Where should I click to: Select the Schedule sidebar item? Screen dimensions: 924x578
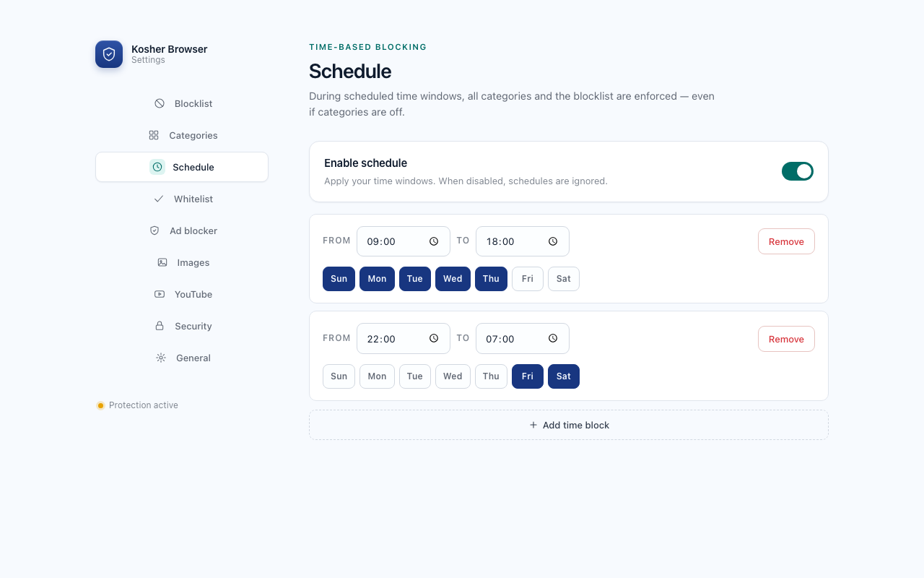click(182, 167)
